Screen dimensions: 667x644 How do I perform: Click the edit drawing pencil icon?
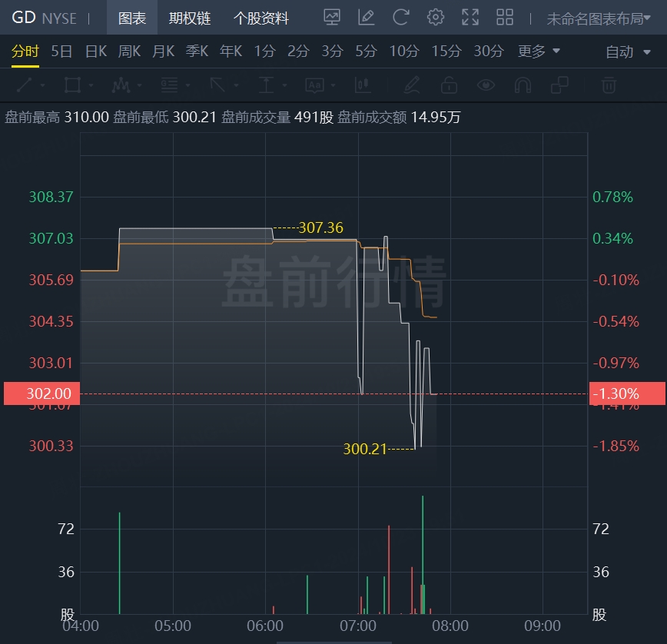[x=366, y=18]
